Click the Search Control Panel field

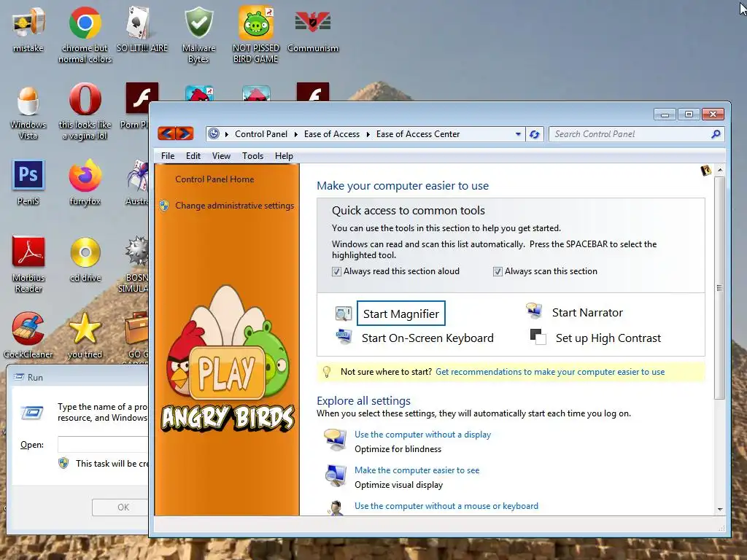(630, 134)
